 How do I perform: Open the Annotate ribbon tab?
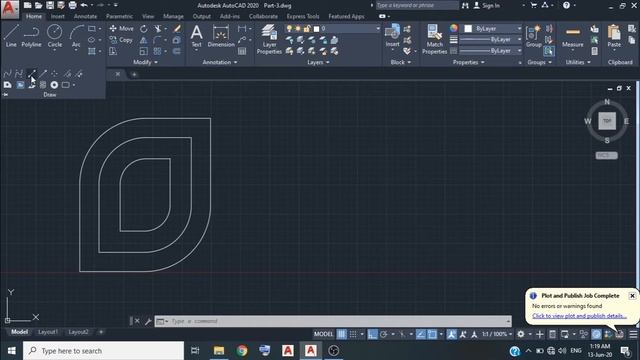click(85, 17)
